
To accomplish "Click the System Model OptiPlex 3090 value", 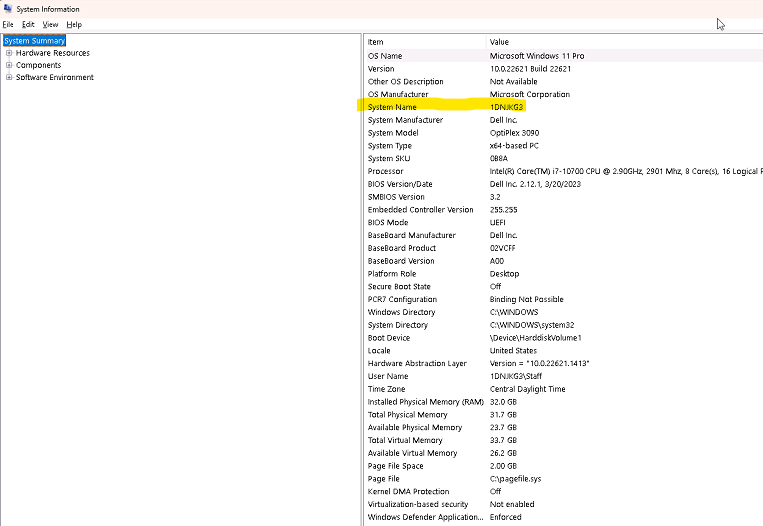I will 516,133.
